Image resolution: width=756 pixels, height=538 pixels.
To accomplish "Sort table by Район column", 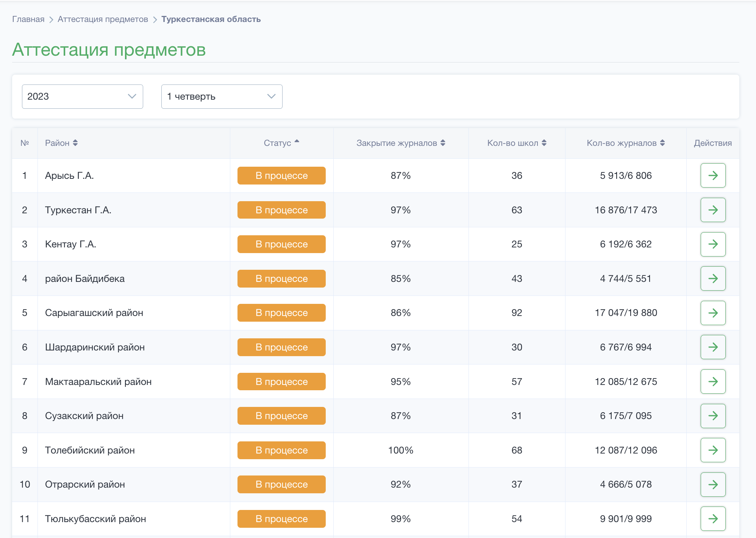I will [x=61, y=143].
